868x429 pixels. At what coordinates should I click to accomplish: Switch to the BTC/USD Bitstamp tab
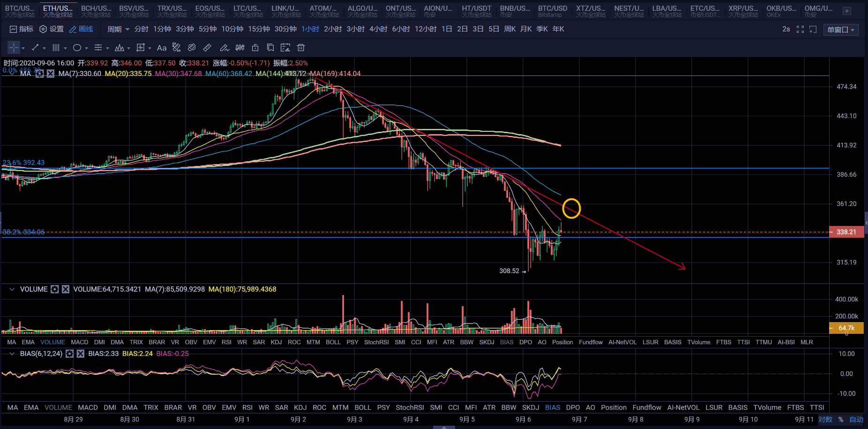(x=552, y=11)
